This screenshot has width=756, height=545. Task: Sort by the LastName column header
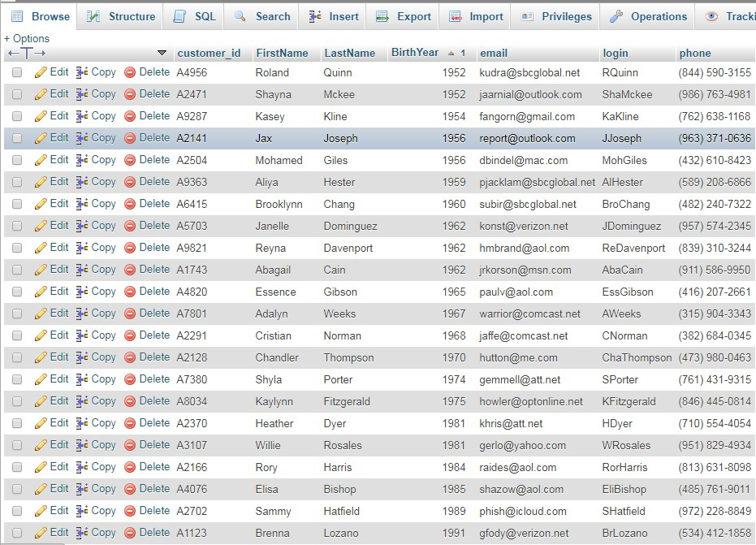(349, 53)
